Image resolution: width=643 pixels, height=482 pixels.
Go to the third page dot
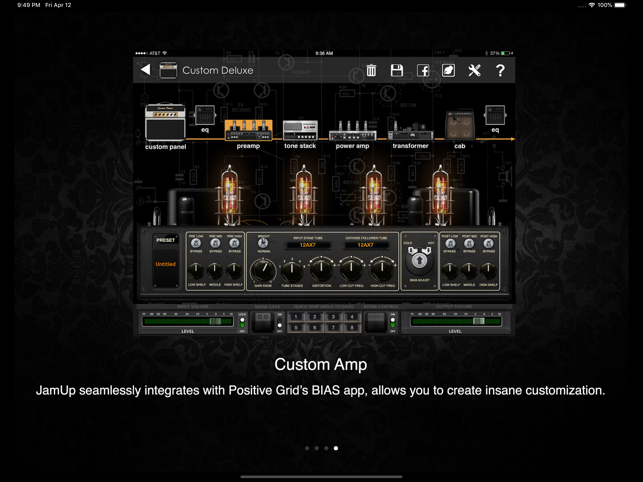326,448
